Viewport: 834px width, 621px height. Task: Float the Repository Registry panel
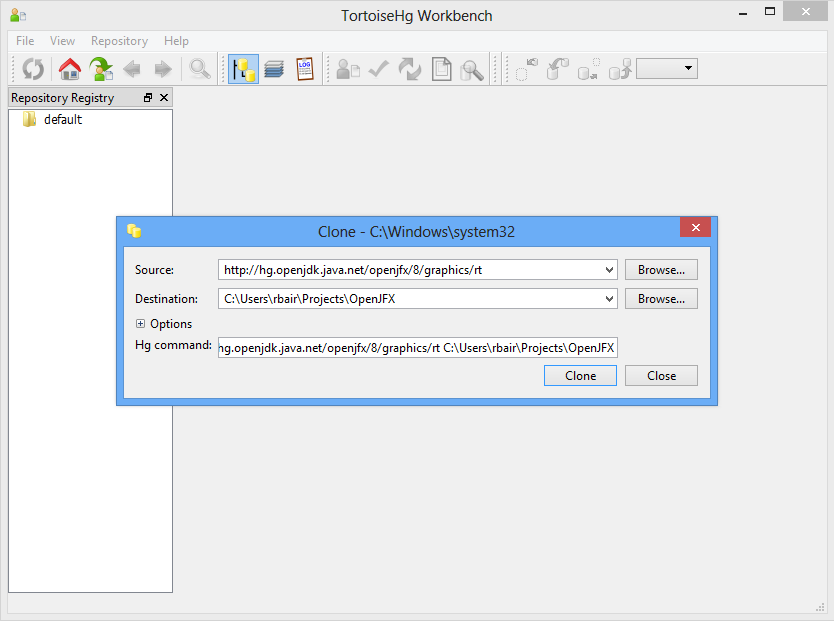click(x=148, y=97)
